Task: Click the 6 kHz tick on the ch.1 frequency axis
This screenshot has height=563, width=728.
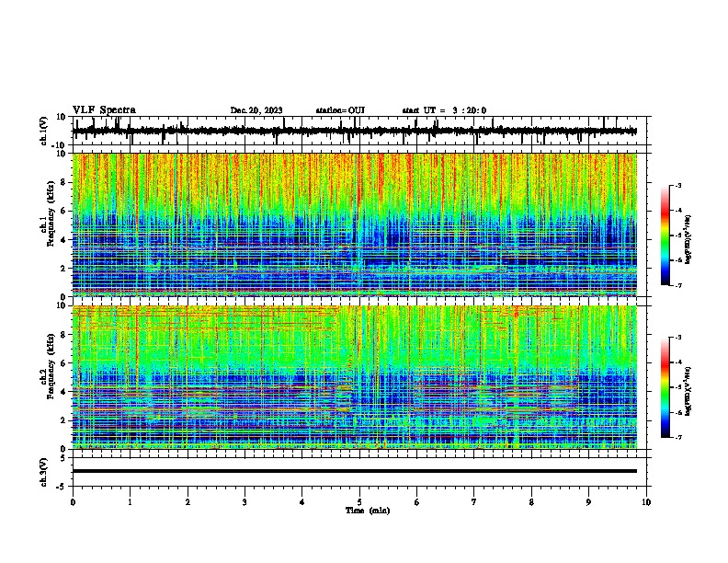Action: pyautogui.click(x=63, y=211)
